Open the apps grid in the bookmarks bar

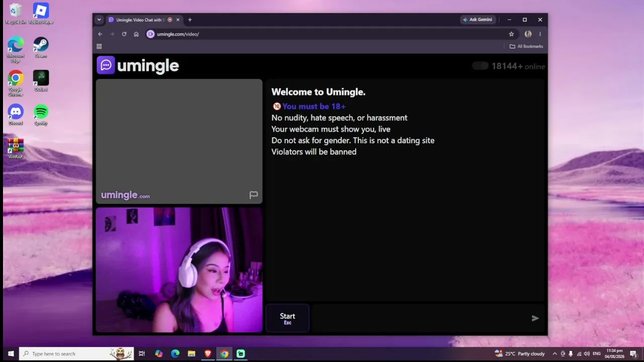pyautogui.click(x=99, y=46)
